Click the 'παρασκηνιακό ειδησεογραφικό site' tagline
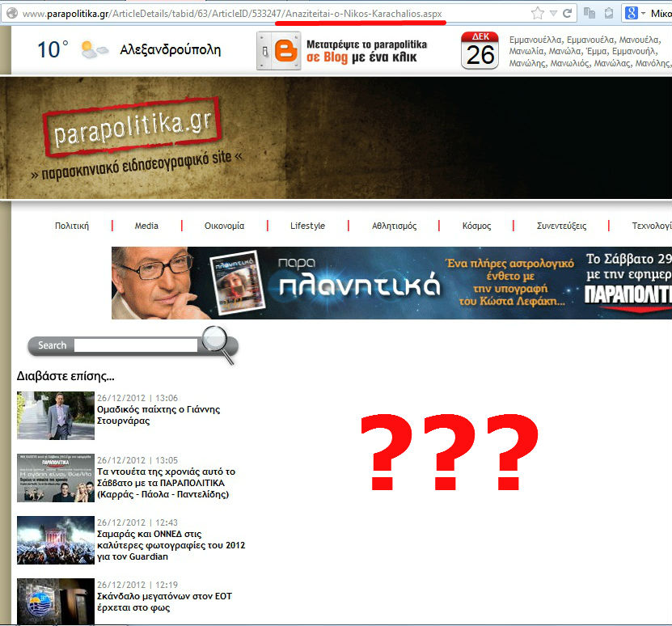The image size is (672, 626). [x=137, y=165]
